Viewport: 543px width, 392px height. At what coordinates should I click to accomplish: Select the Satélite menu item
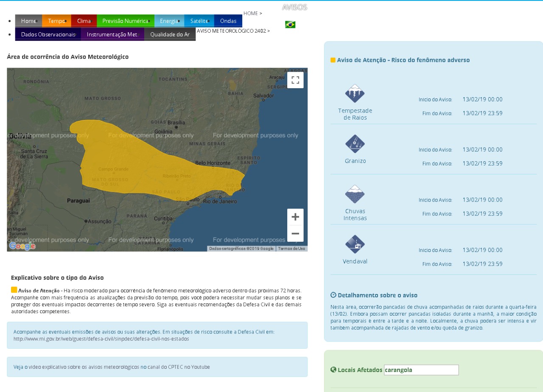pos(199,21)
